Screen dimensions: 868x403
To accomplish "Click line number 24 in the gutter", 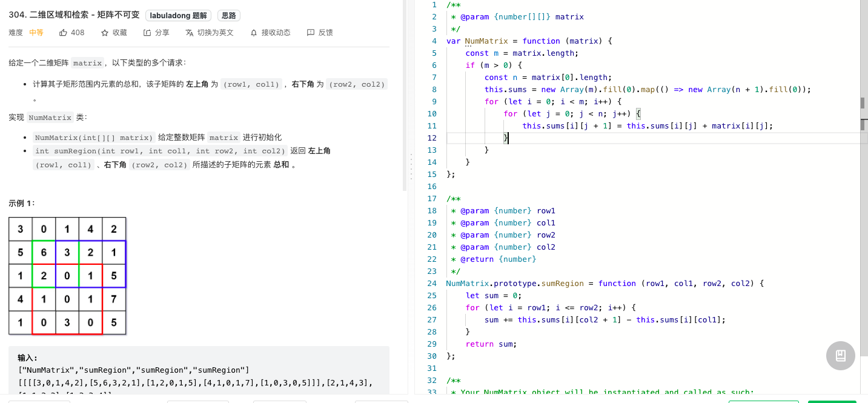I will coord(432,284).
